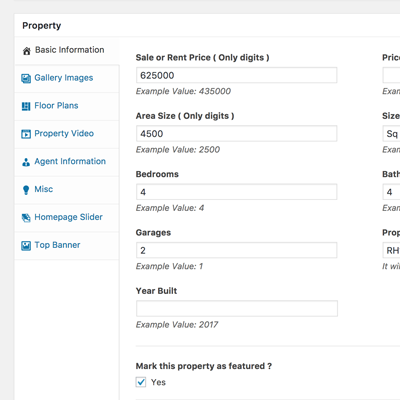Click the Floor Plans building icon
Screen dimensions: 400x400
(x=26, y=106)
